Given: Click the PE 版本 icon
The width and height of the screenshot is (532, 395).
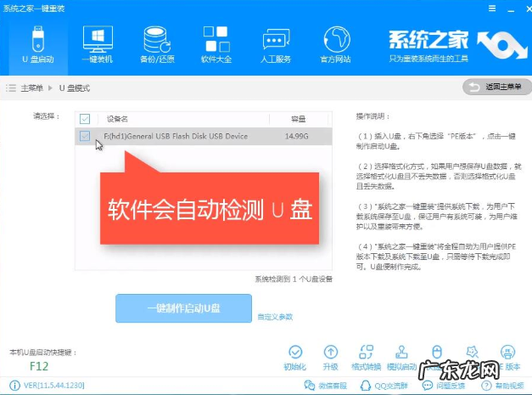Looking at the screenshot, I should [507, 358].
